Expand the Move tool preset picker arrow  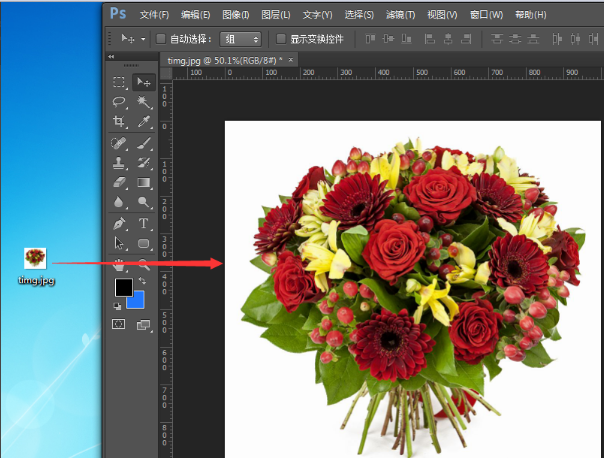(143, 39)
